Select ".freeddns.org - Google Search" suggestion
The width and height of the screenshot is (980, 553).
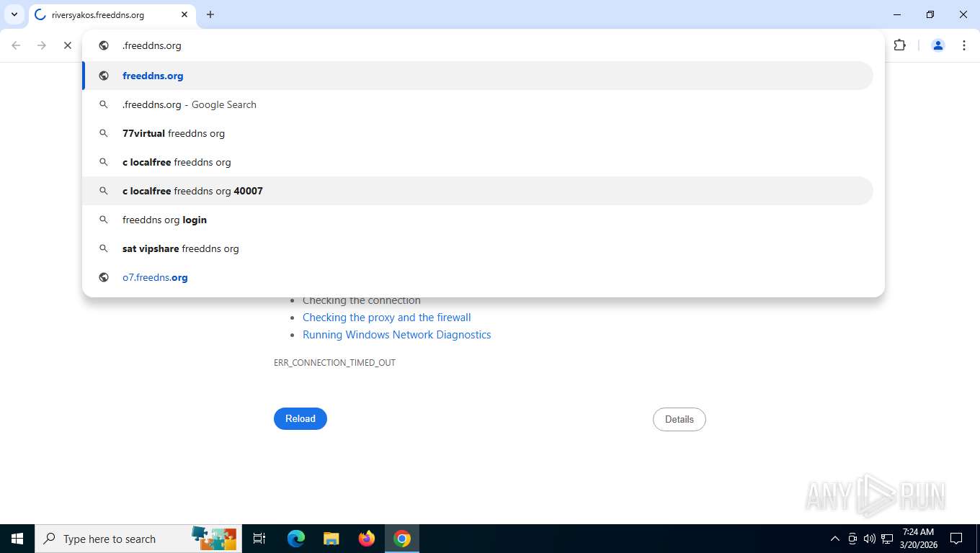[478, 104]
